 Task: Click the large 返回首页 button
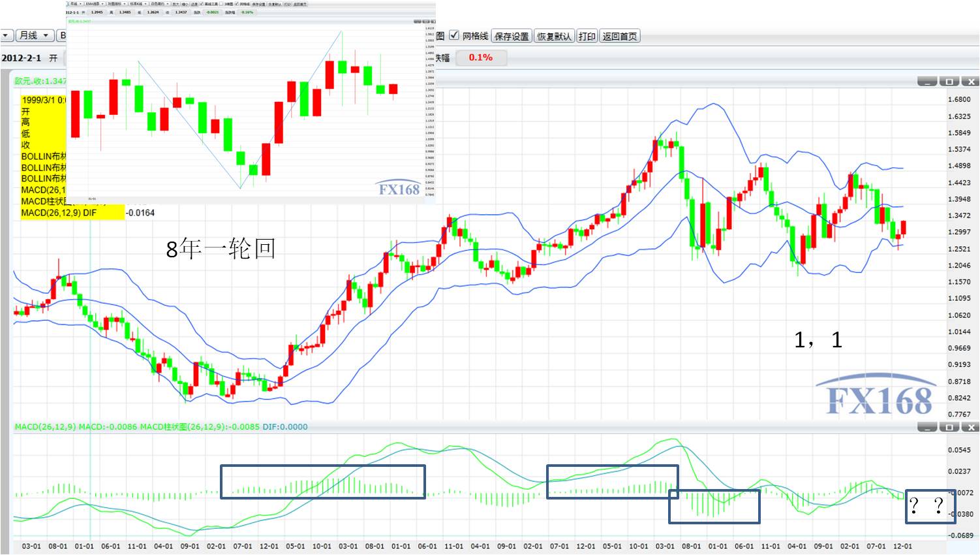click(x=619, y=37)
